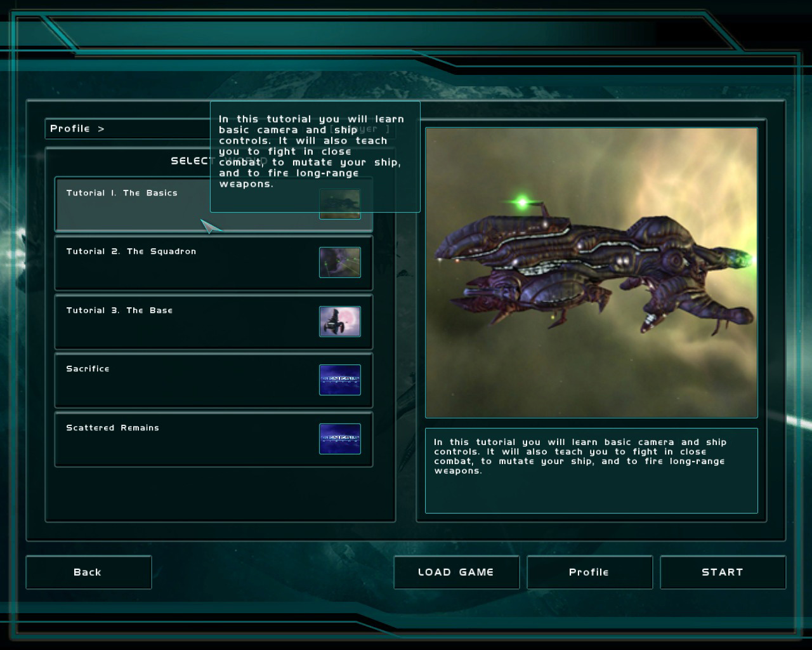Open the LOAD GAME screen

point(456,573)
